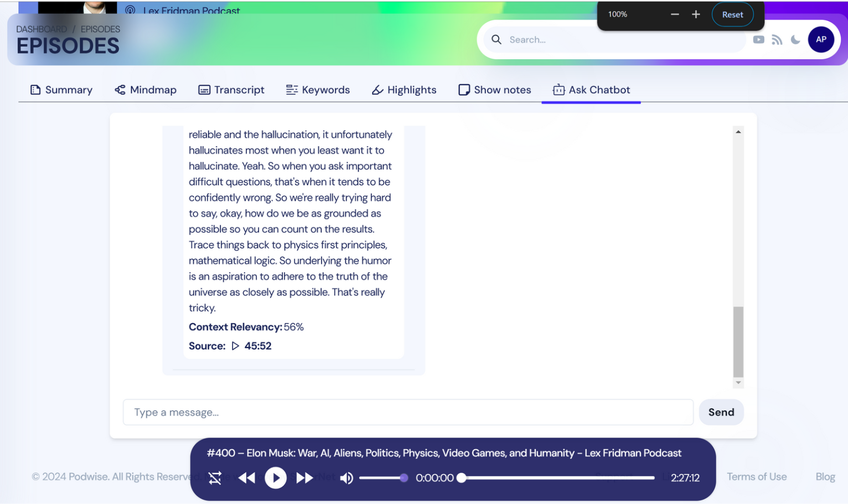The image size is (848, 504).
Task: Reset the zoom level
Action: tap(732, 14)
